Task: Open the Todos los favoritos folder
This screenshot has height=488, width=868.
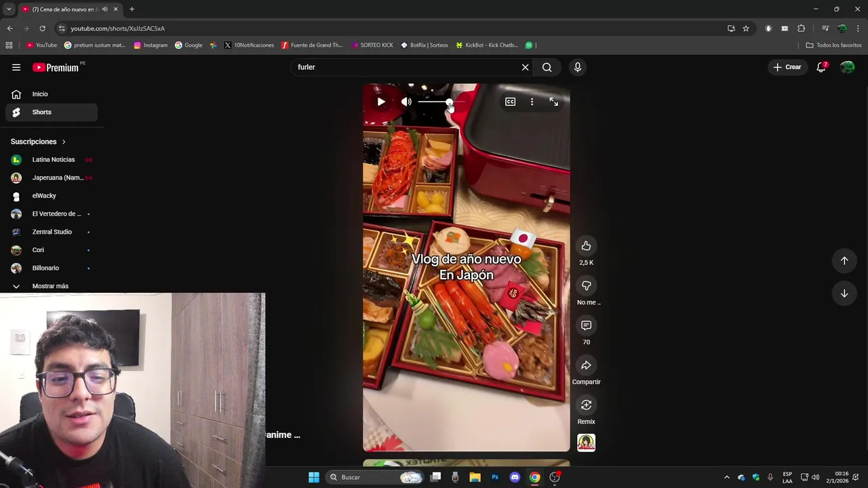Action: [833, 45]
